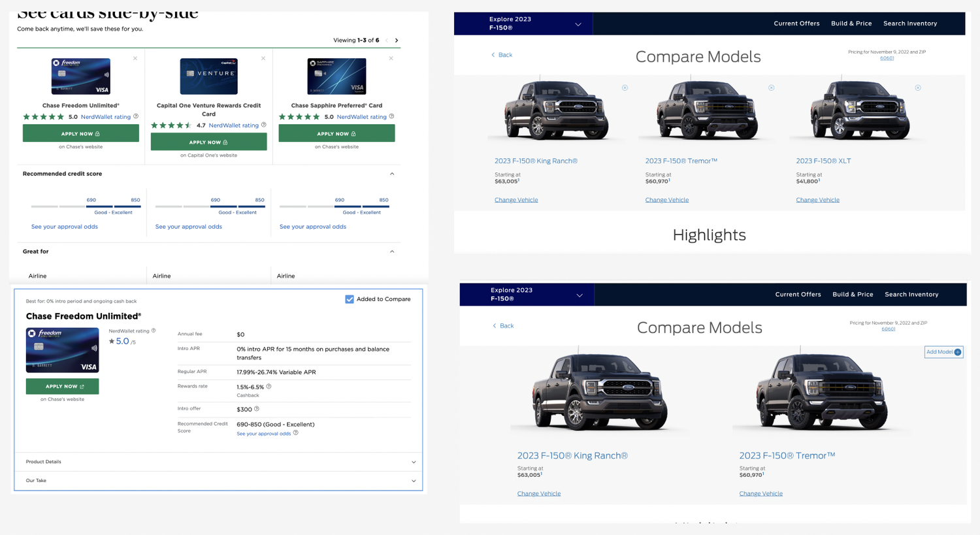Open NerdWallet rating link for Sapphire Preferred

(x=362, y=117)
